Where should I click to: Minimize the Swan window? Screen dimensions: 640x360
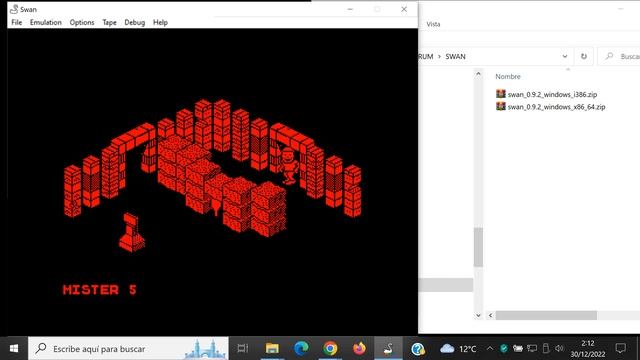[x=350, y=9]
